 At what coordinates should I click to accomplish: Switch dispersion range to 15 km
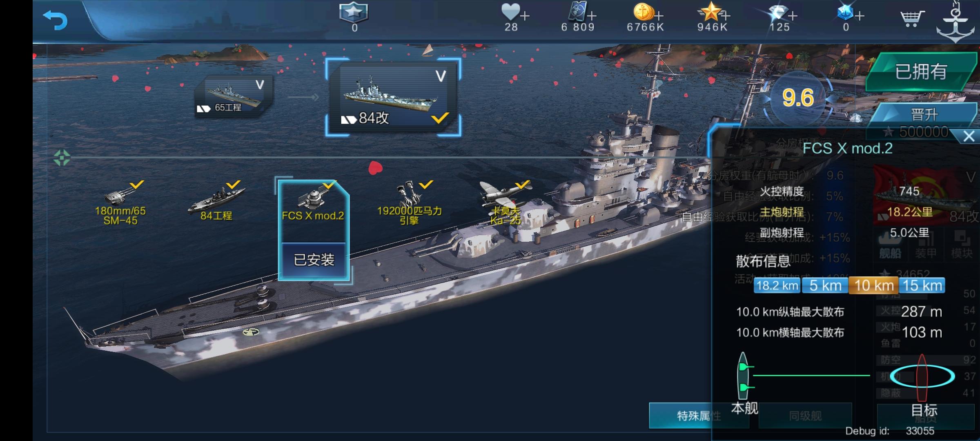click(x=922, y=285)
